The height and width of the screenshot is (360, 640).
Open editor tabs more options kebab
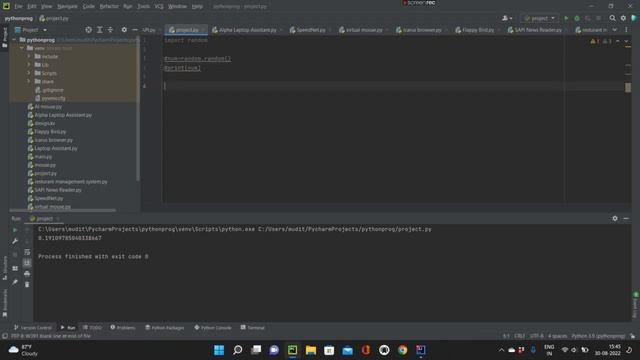(626, 30)
